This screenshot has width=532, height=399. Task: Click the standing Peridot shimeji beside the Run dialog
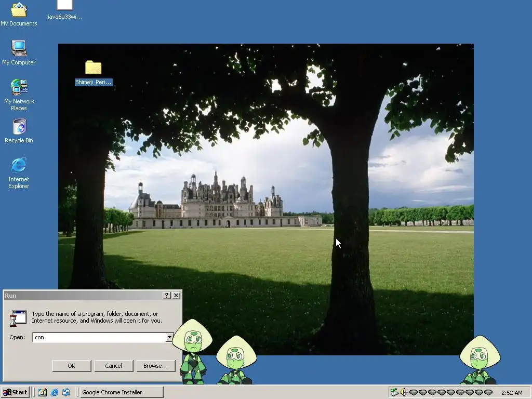(192, 352)
